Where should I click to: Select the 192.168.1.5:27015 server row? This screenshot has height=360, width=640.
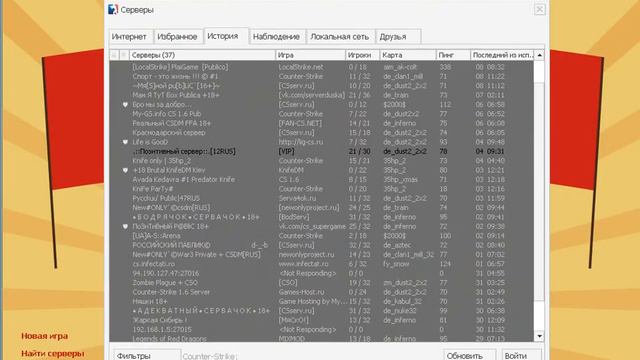pyautogui.click(x=321, y=330)
